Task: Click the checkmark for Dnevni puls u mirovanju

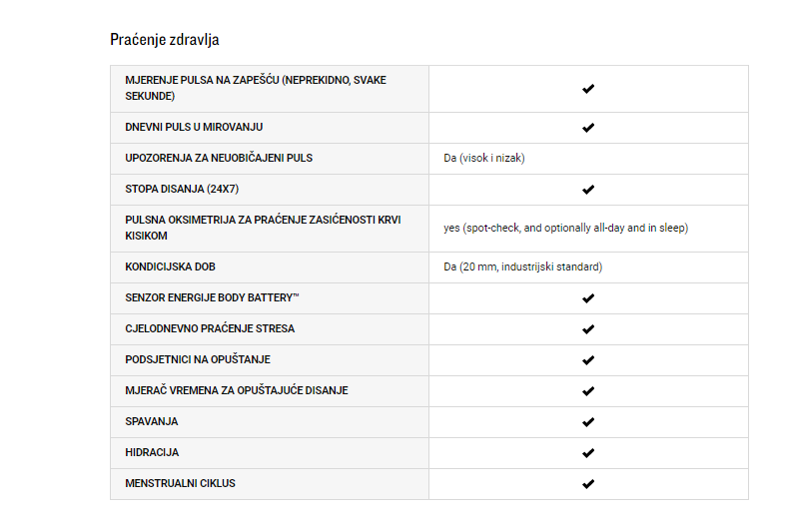Action: tap(588, 128)
